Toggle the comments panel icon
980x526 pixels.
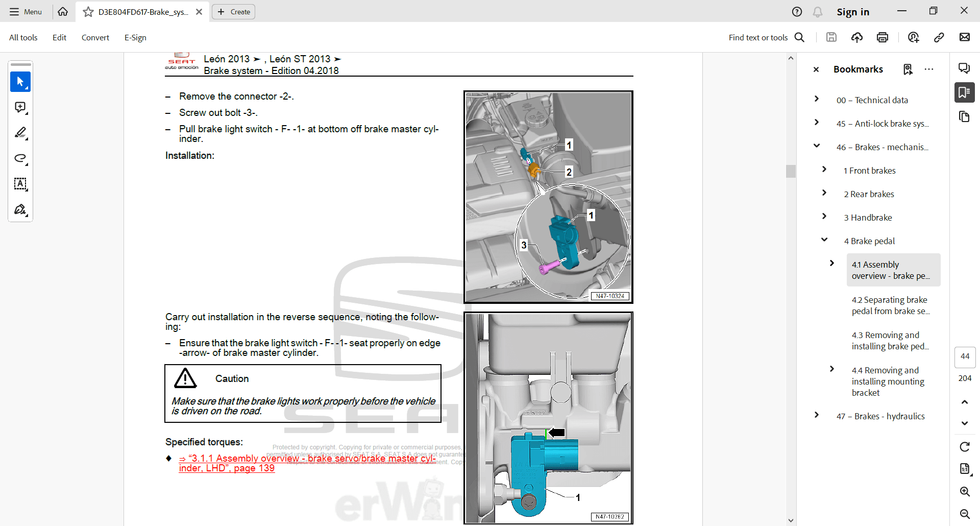tap(964, 68)
